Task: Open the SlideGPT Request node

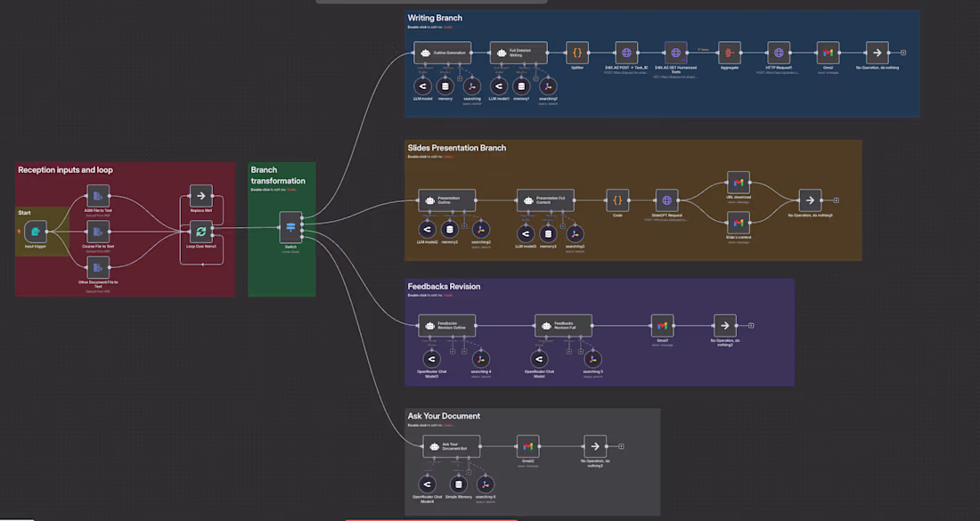Action: point(667,200)
